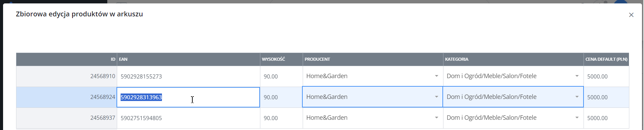This screenshot has height=130, width=644.
Task: Click the KATEGORIA column header
Action: 513,59
